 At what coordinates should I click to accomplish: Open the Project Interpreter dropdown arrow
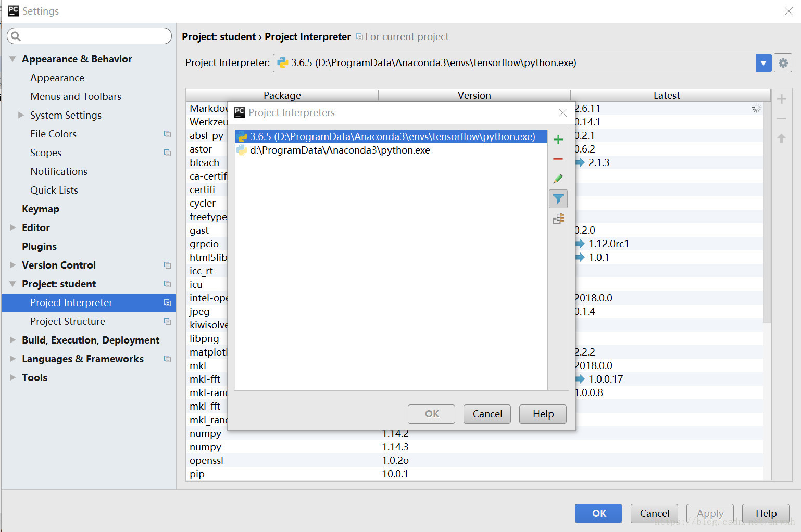tap(764, 63)
